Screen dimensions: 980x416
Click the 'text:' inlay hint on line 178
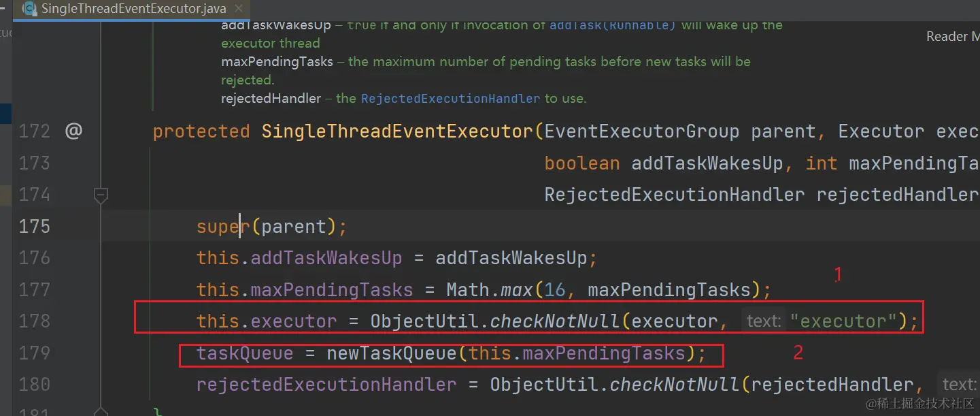(x=764, y=321)
